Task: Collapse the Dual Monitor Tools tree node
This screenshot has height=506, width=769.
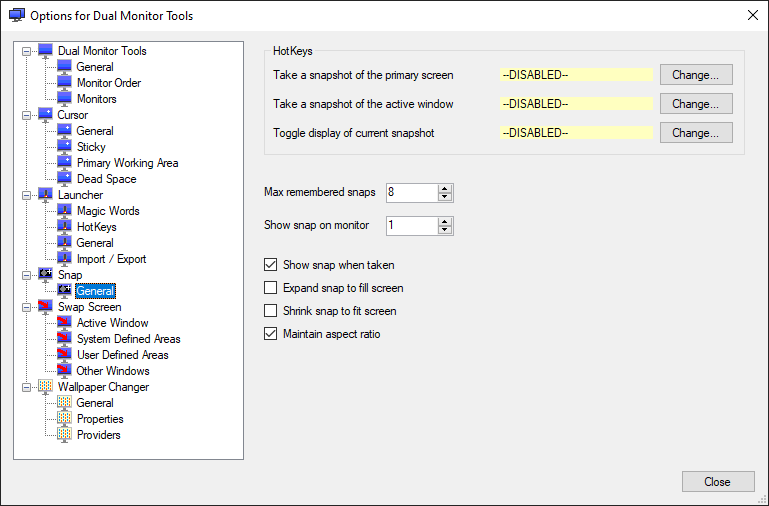Action: (26, 51)
